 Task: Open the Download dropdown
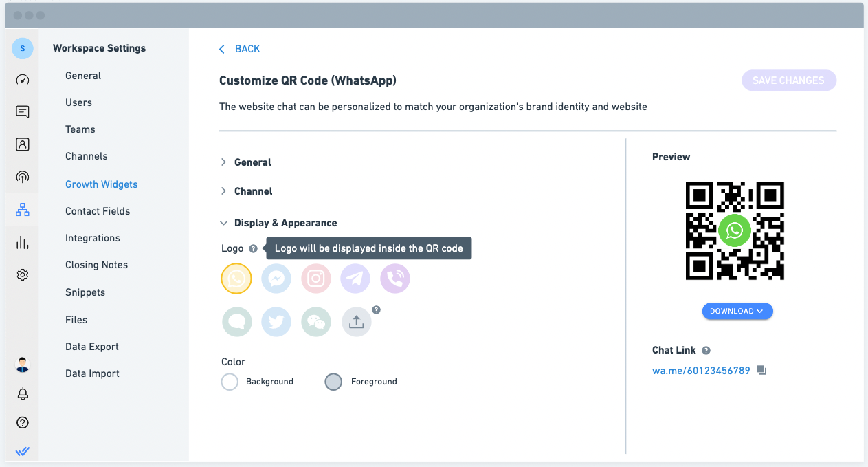pyautogui.click(x=737, y=311)
